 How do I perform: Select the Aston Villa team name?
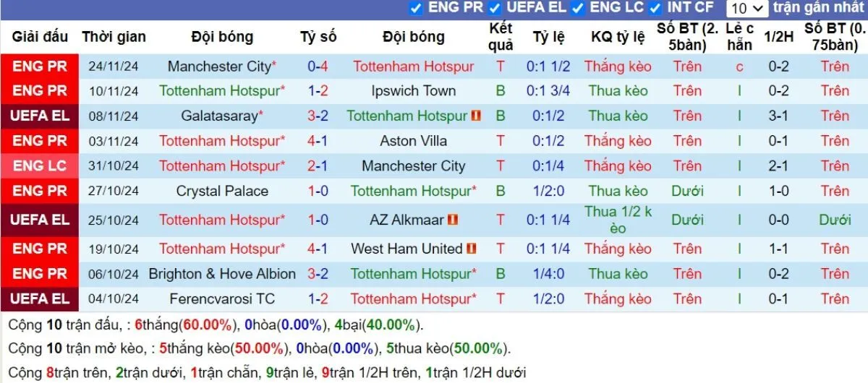pyautogui.click(x=414, y=141)
